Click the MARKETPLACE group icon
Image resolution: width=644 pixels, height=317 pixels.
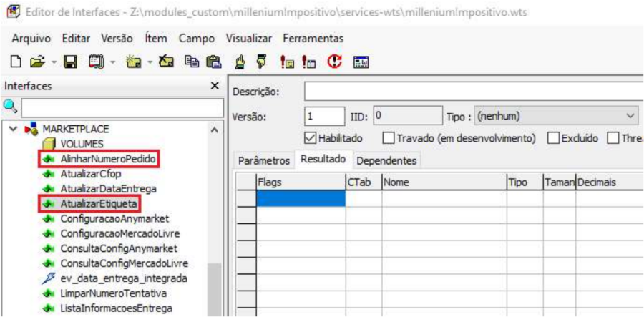tap(31, 129)
